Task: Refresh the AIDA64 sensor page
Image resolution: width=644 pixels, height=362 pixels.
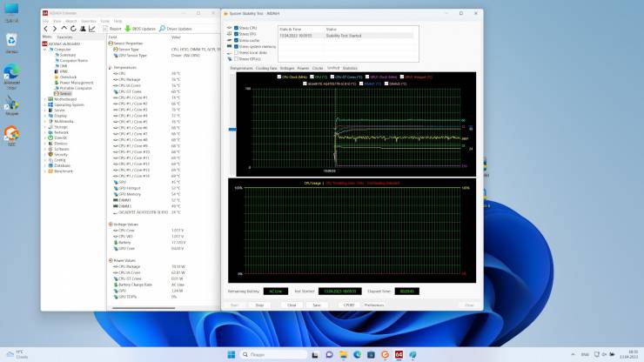Action: tap(73, 29)
